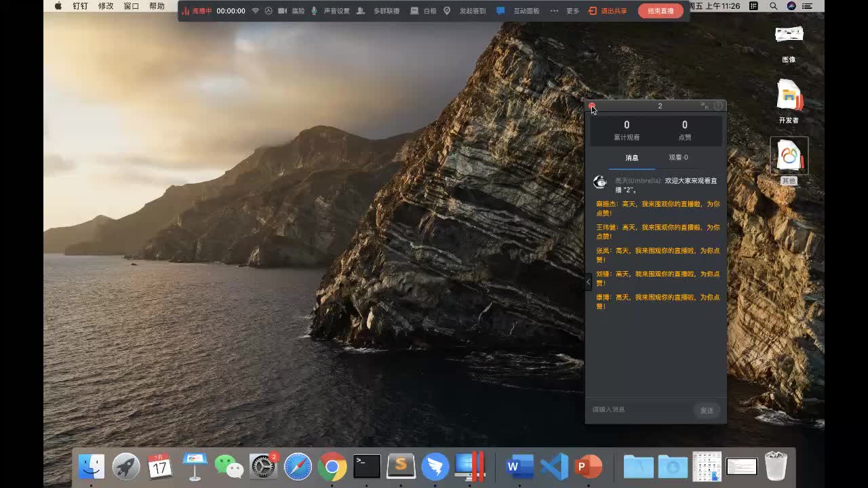Click the 发送 send button
868x488 pixels.
(x=707, y=410)
